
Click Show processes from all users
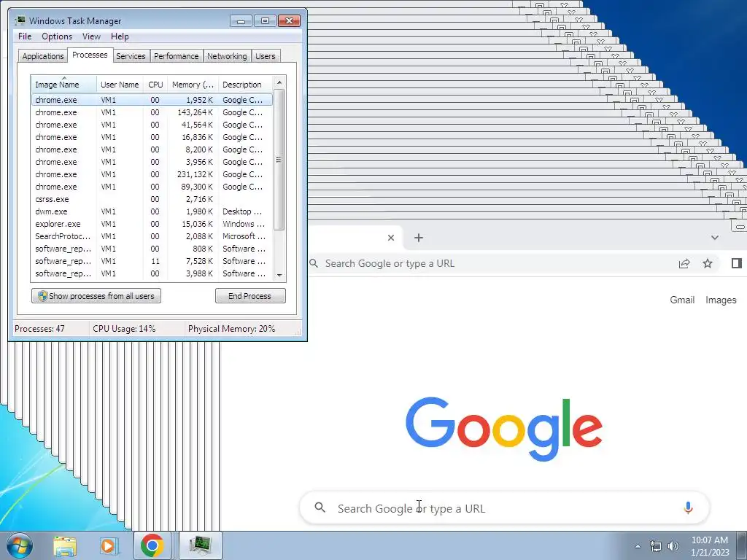point(96,296)
